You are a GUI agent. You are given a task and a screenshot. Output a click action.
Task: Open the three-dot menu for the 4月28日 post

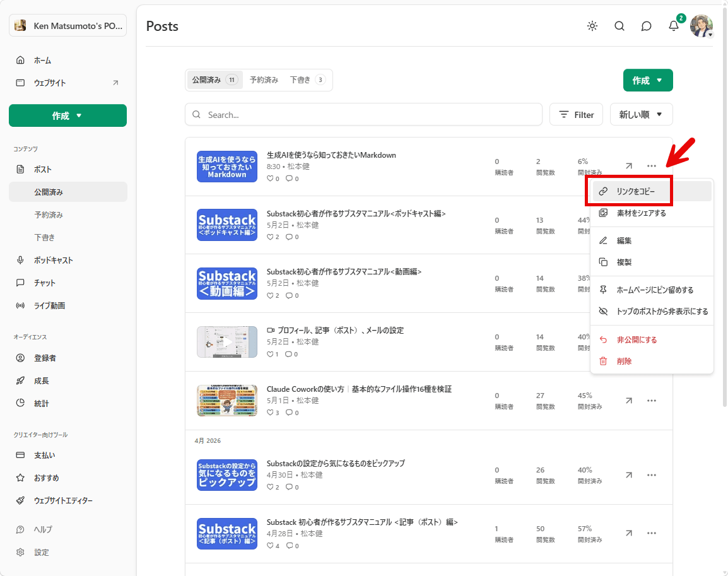pos(652,533)
